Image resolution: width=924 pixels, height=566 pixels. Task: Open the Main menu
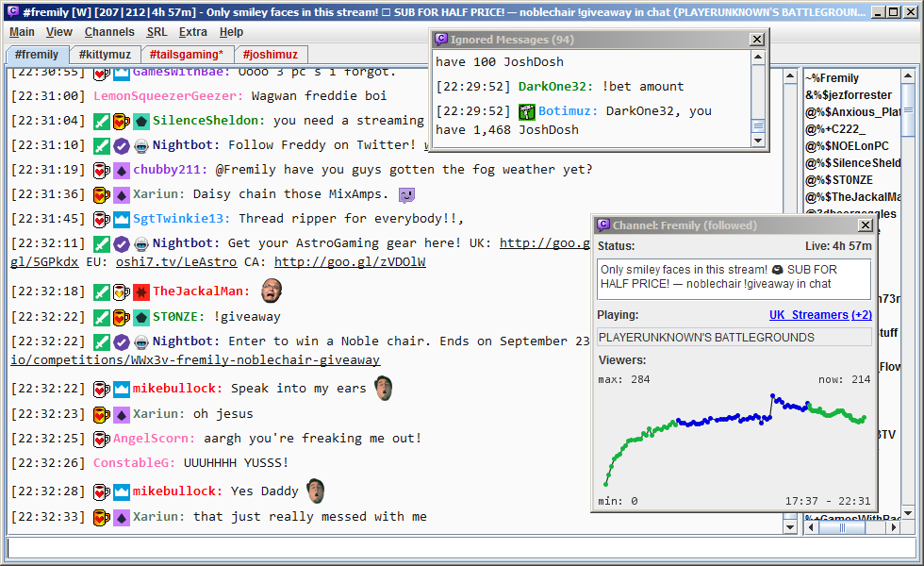(22, 32)
